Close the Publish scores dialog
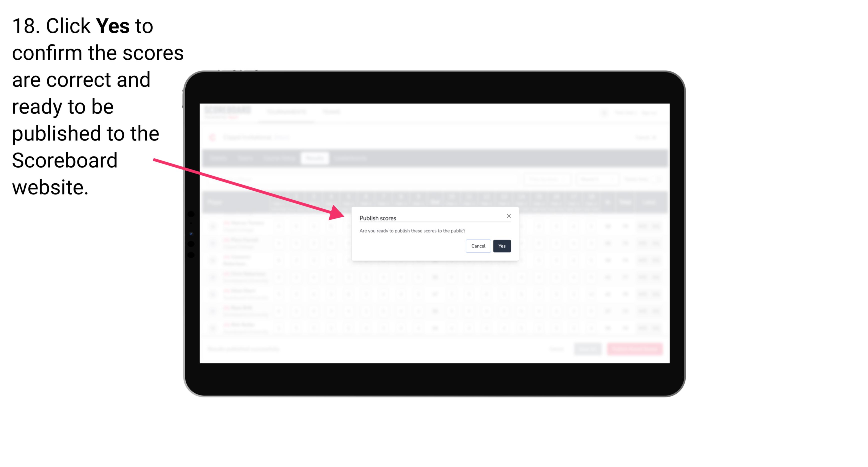This screenshot has width=868, height=467. tap(508, 216)
